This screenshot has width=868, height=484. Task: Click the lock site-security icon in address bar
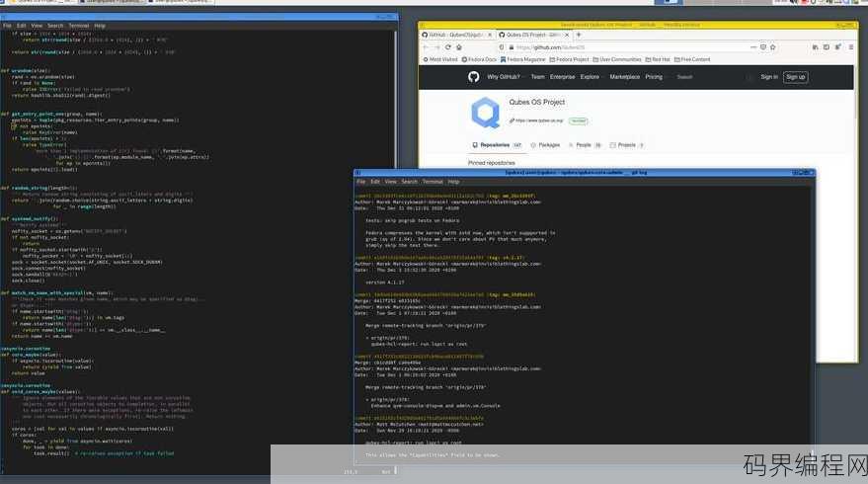[512, 47]
